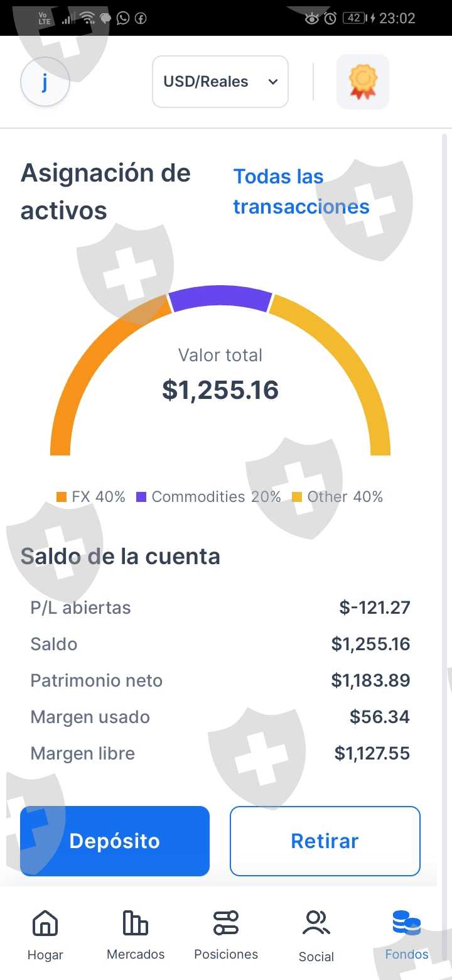The width and height of the screenshot is (452, 980).
Task: Tap the alarm clock status icon
Action: click(330, 18)
